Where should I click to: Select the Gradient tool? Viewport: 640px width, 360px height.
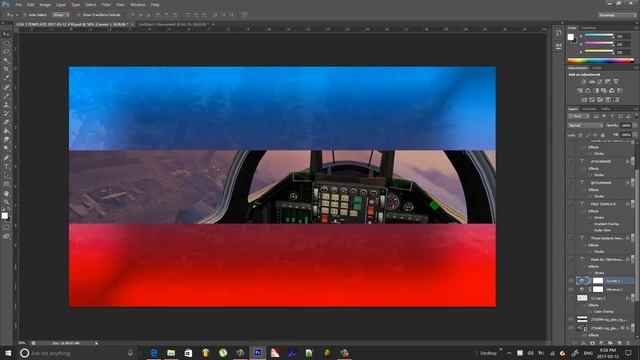6,131
